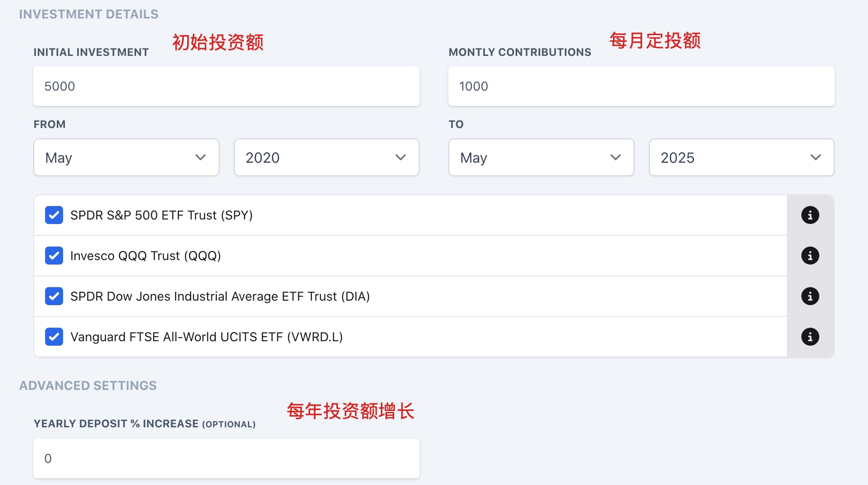Open the TO month dropdown

541,157
